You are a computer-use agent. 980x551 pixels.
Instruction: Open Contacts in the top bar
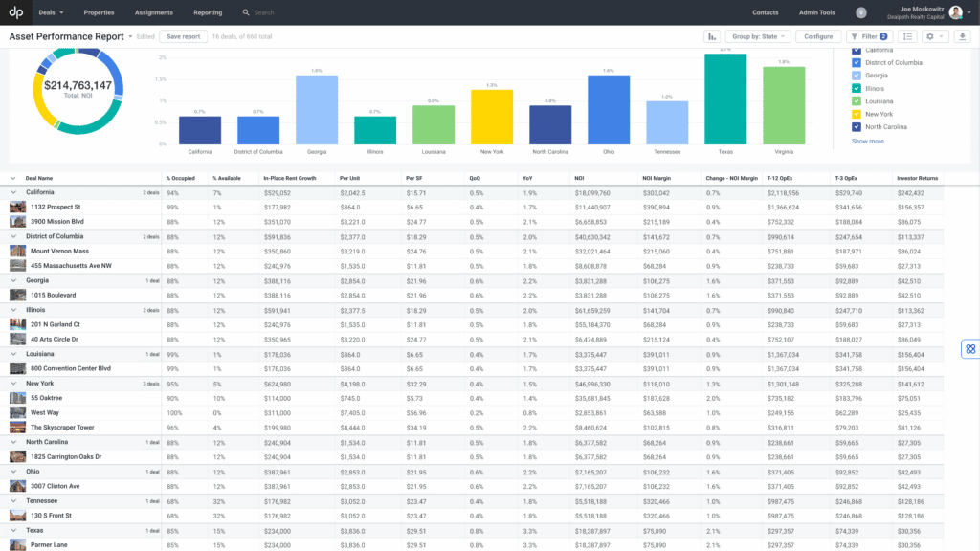point(765,12)
